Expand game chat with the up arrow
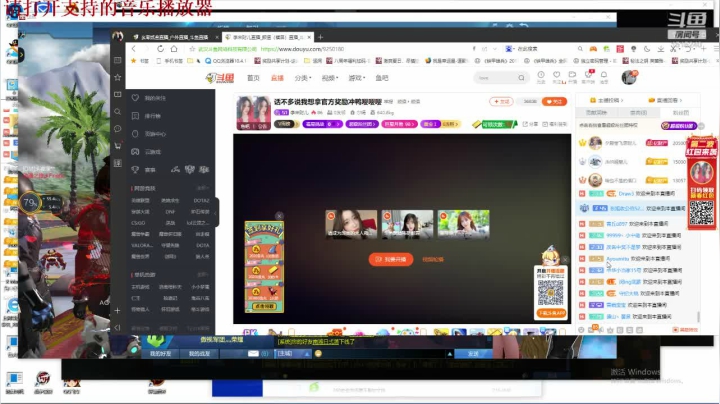The width and height of the screenshot is (720, 404). click(450, 354)
